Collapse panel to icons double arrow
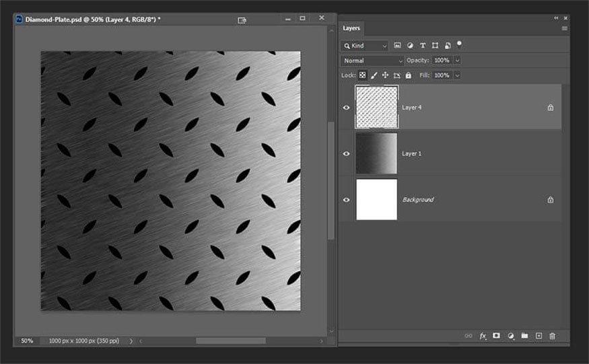Viewport: 589px width, 364px height. (x=556, y=17)
